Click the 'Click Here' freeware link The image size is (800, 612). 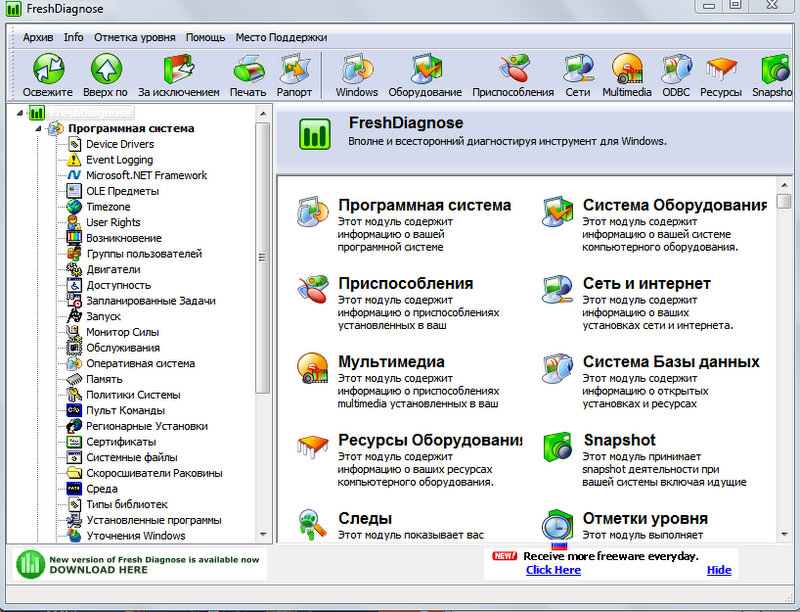tap(554, 570)
